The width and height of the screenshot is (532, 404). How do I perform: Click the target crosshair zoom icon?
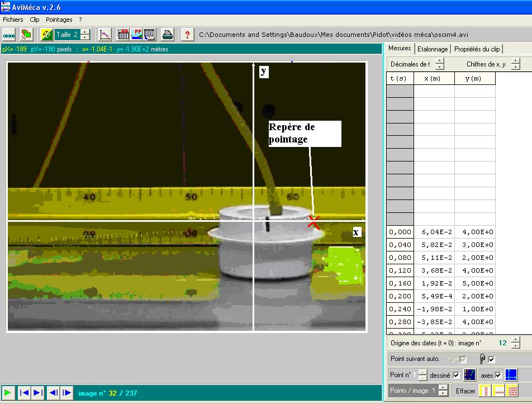tap(47, 35)
